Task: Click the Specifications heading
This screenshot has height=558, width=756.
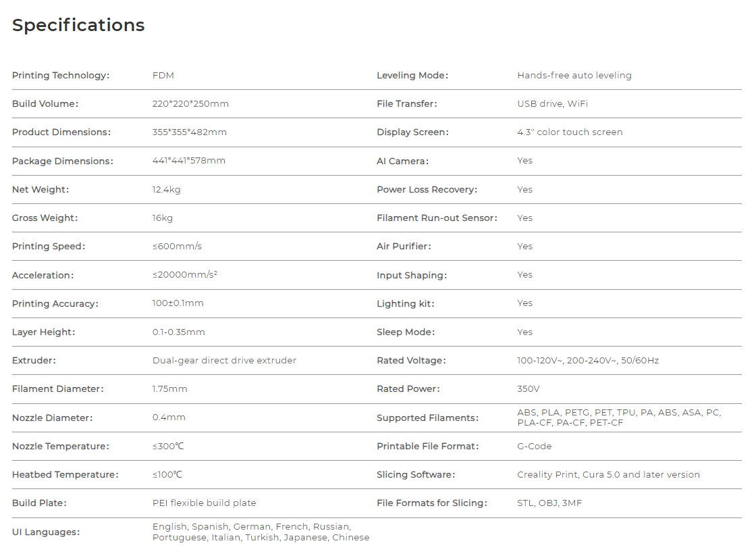Action: [78, 25]
